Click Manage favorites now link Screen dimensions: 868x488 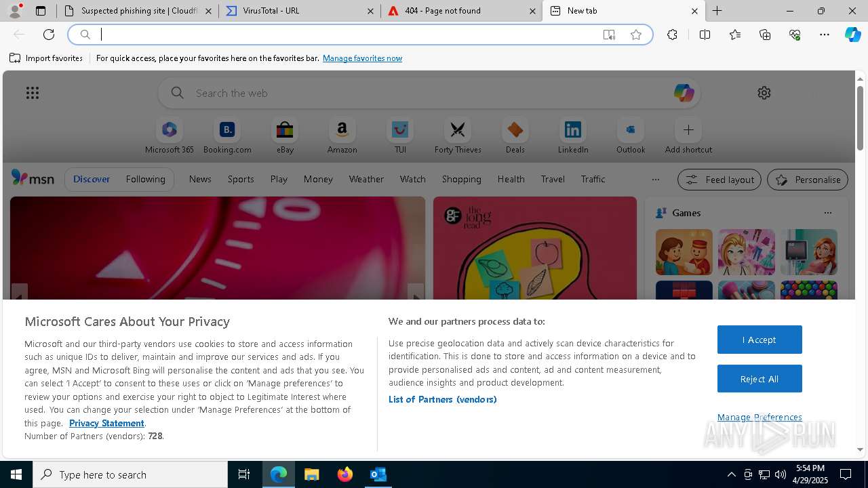(362, 58)
